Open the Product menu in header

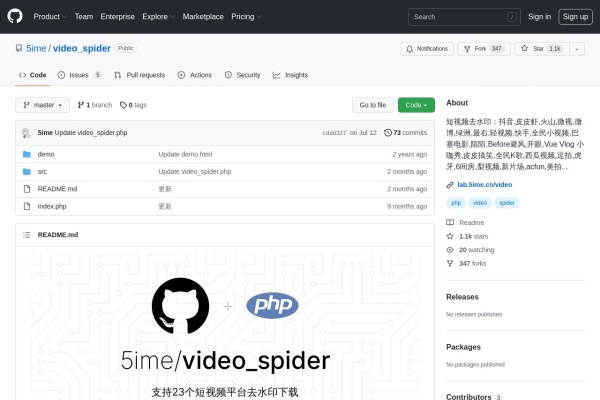pyautogui.click(x=49, y=17)
